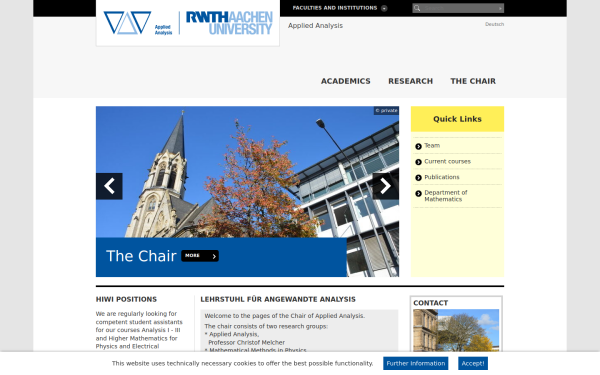Click Further Information cookie button
Image resolution: width=600 pixels, height=375 pixels.
pyautogui.click(x=416, y=364)
